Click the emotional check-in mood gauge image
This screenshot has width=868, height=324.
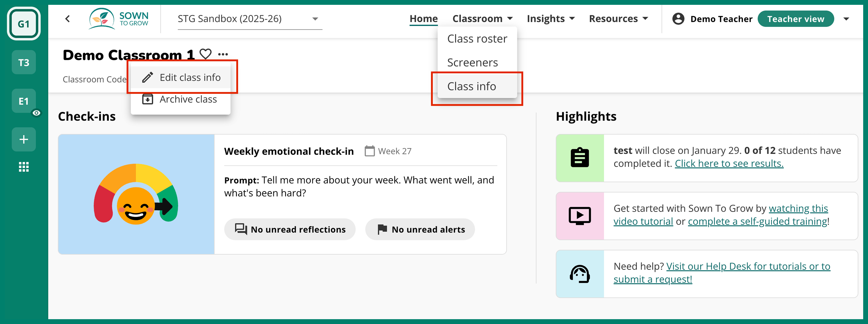(x=136, y=194)
